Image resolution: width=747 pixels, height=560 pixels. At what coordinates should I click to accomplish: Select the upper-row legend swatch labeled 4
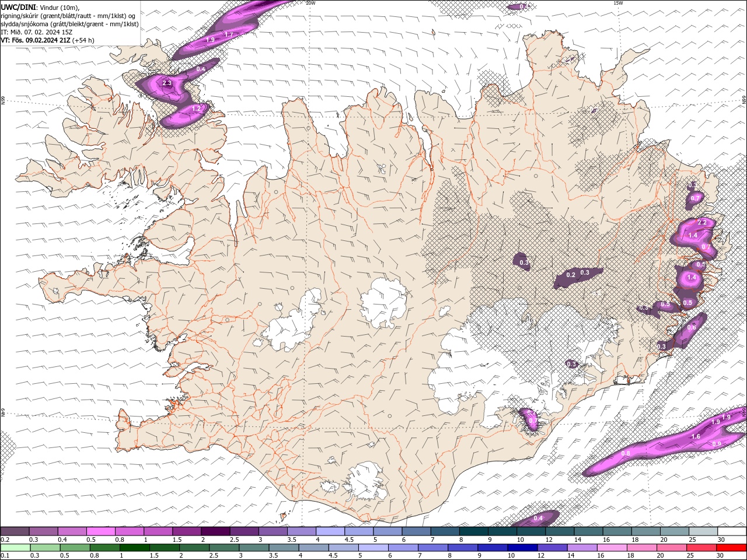[x=330, y=531]
